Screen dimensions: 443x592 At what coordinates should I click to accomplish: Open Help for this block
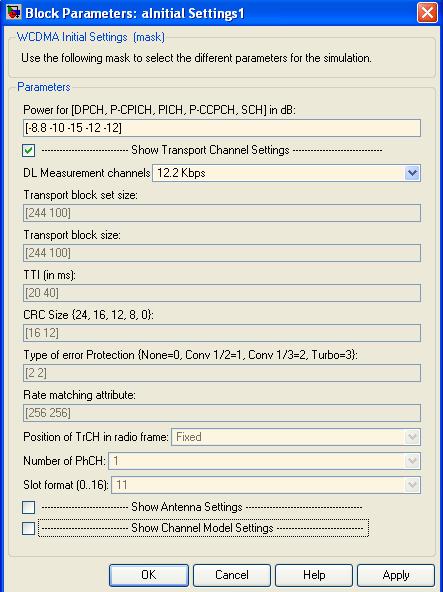(314, 575)
